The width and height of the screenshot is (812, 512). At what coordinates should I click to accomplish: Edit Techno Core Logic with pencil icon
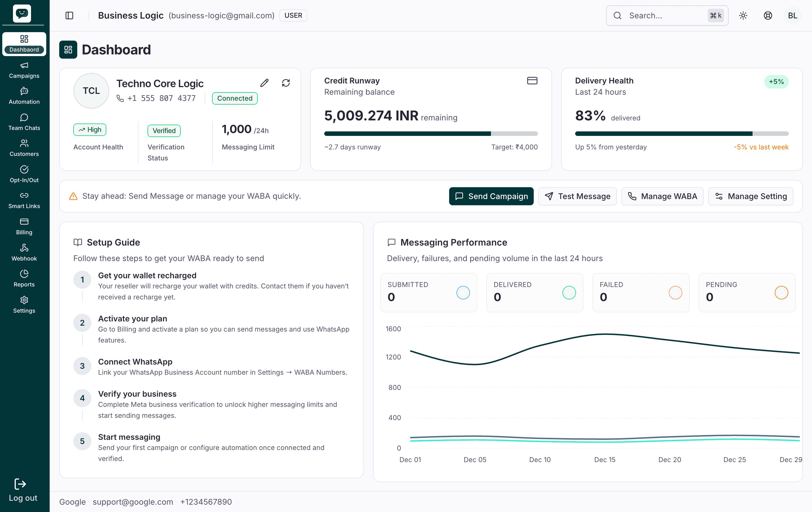pos(264,83)
